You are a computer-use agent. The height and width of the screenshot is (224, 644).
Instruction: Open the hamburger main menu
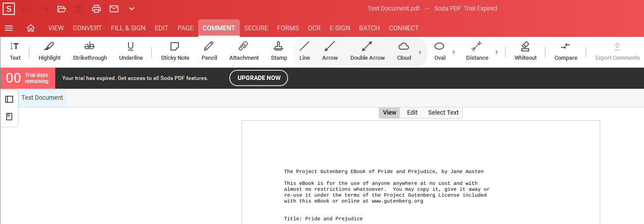(x=9, y=28)
